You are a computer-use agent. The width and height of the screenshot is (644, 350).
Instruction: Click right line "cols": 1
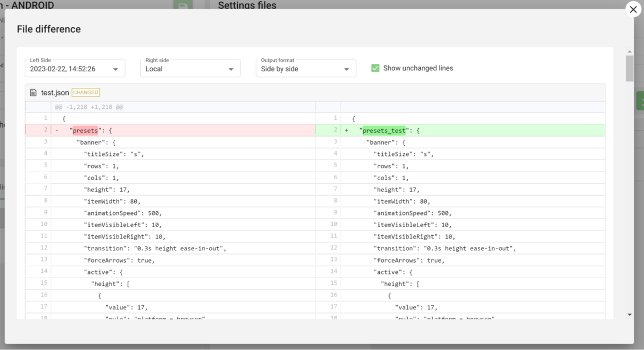click(391, 178)
